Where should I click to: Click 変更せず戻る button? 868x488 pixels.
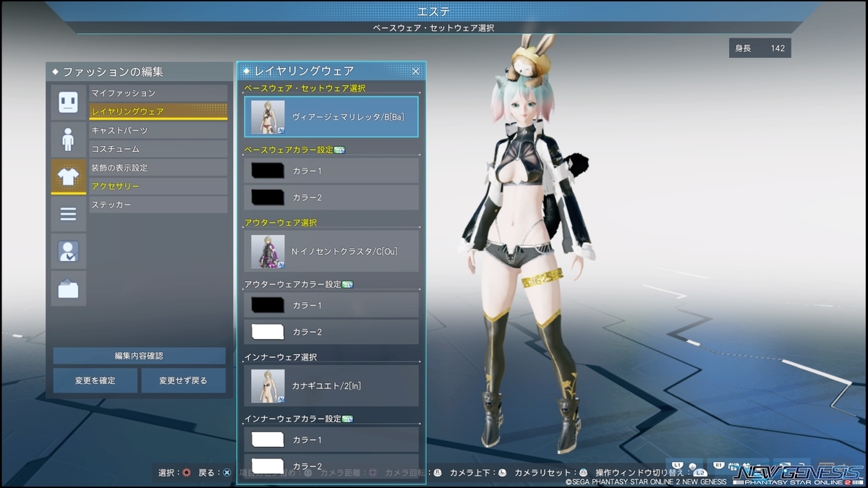[184, 380]
